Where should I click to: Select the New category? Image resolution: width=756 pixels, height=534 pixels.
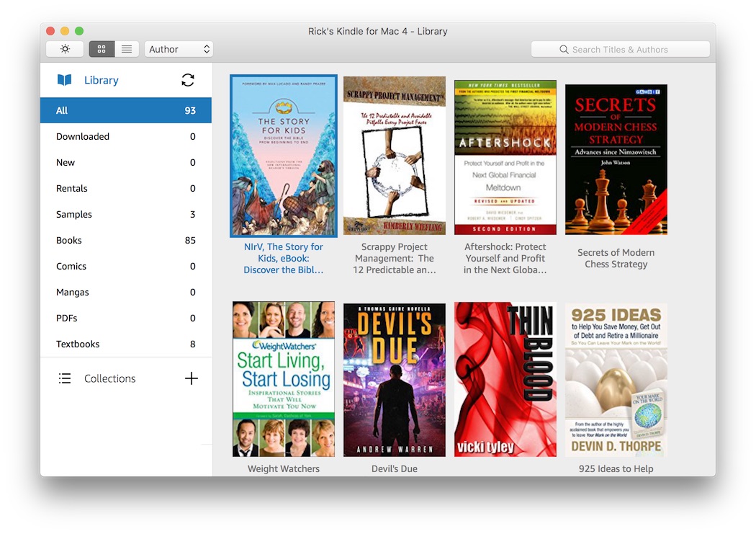(126, 163)
